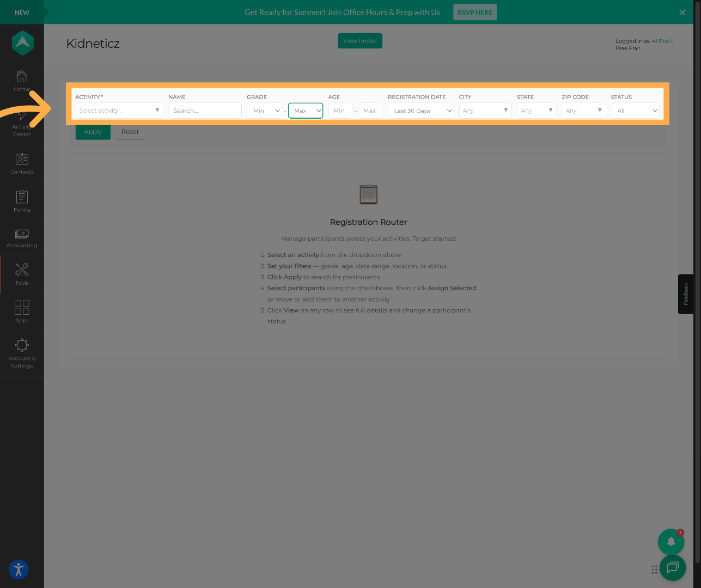Click the clipboard Registration Router icon
This screenshot has height=588, width=701.
click(369, 194)
